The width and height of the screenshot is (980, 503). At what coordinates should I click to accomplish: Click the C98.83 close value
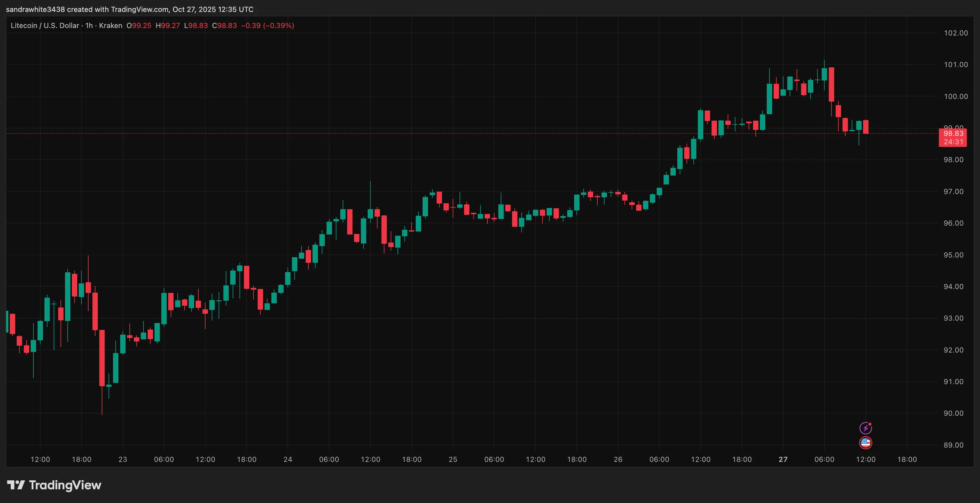tap(225, 25)
